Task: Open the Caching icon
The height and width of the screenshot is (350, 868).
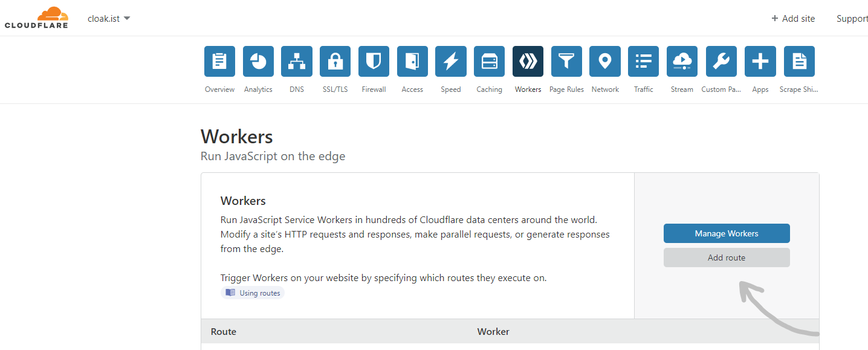Action: [489, 62]
